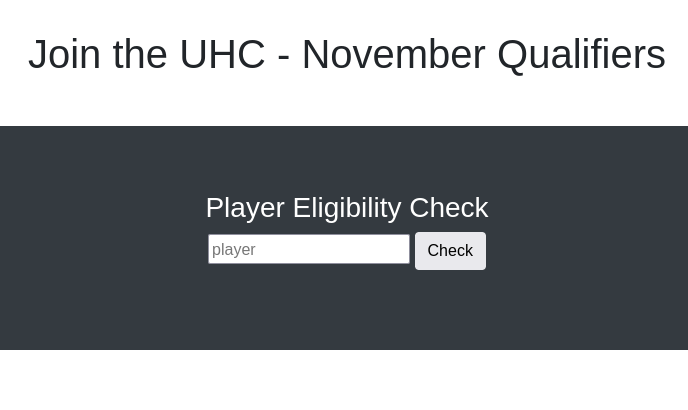
Task: Click the dark banner area beneath the input field
Action: pyautogui.click(x=309, y=310)
